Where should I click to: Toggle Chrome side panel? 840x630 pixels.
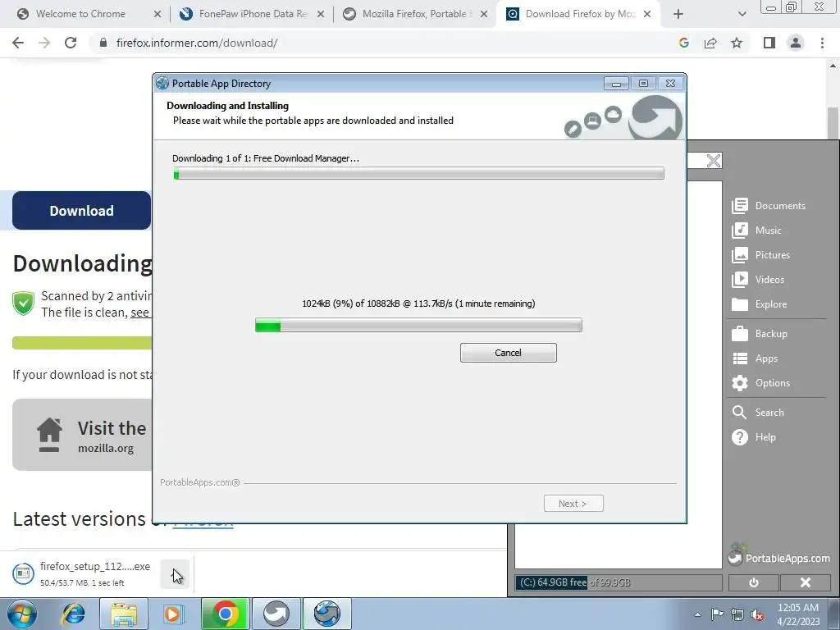coord(769,43)
